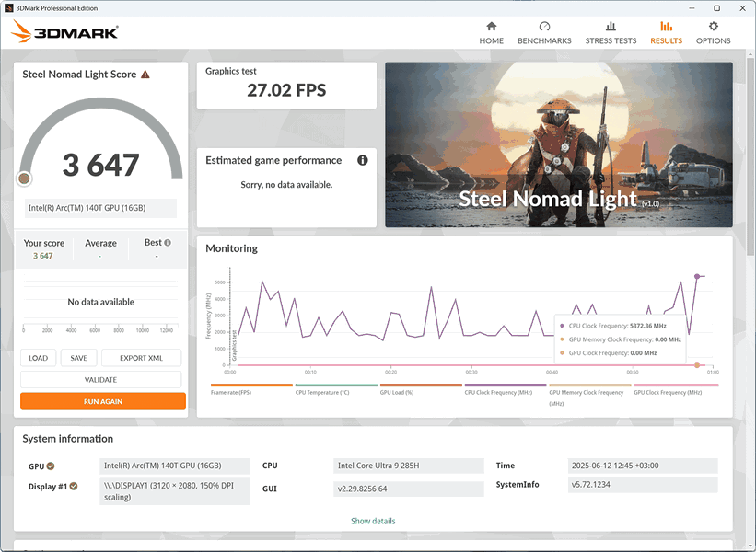Click the Monitoring panel heading
This screenshot has height=552, width=756.
pos(231,248)
